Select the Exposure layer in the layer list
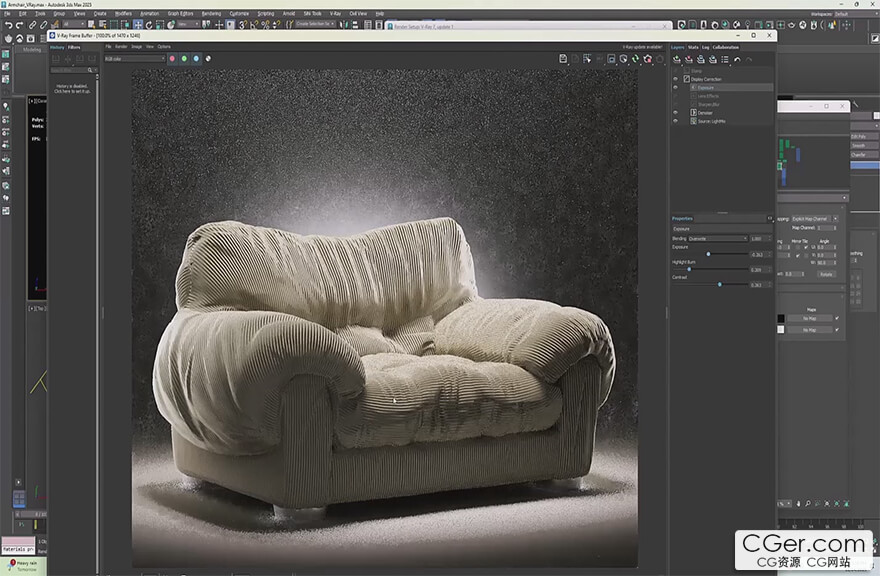 [x=706, y=88]
